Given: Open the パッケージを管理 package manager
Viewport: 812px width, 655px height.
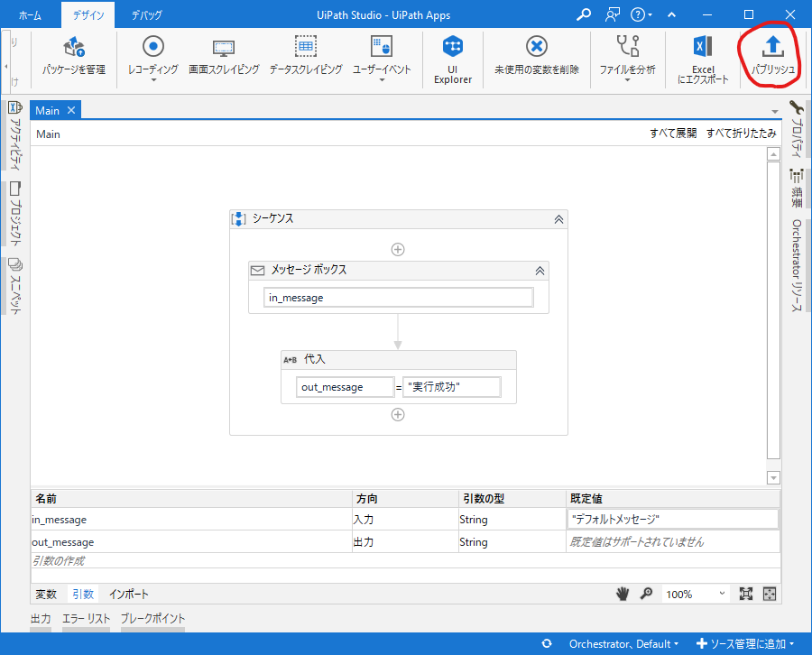Looking at the screenshot, I should 74,57.
